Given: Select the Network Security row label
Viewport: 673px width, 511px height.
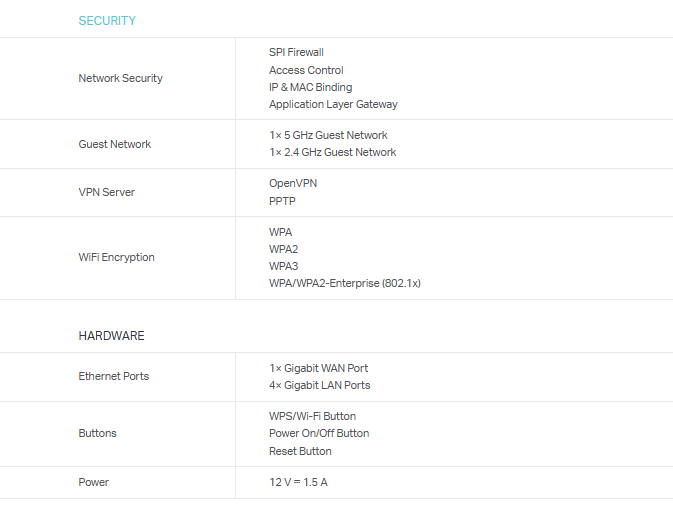Looking at the screenshot, I should pyautogui.click(x=120, y=78).
